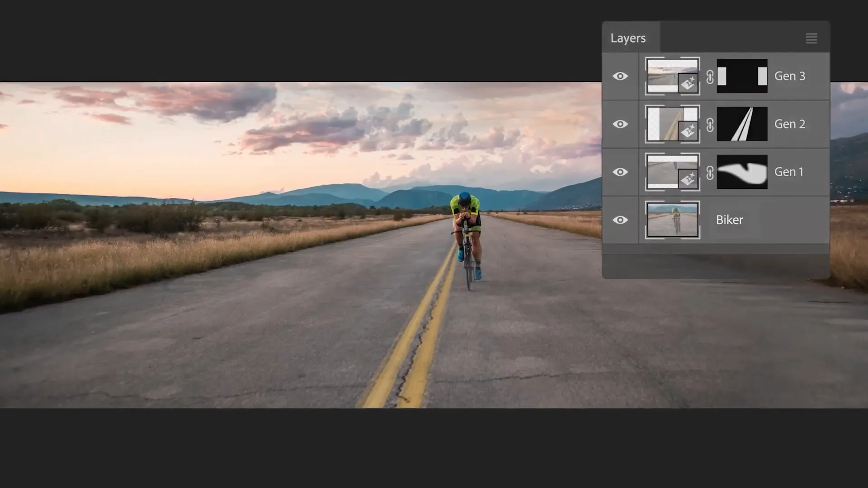
Task: Select the Gen 1 layer mask thumbnail
Action: [742, 172]
